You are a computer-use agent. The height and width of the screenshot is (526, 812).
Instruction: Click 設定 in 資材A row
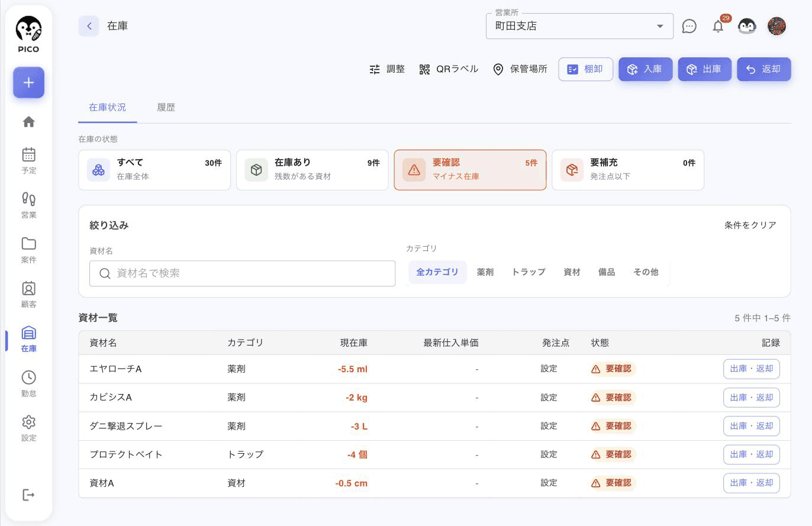[x=549, y=483]
